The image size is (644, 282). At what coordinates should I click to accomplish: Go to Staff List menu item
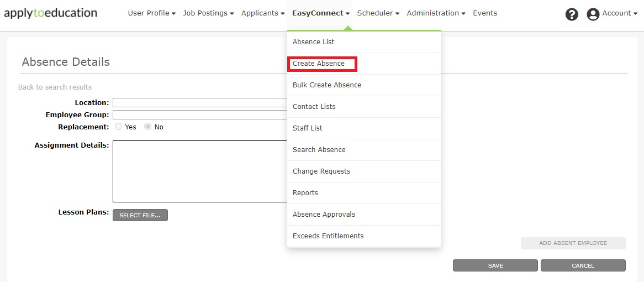click(x=308, y=128)
